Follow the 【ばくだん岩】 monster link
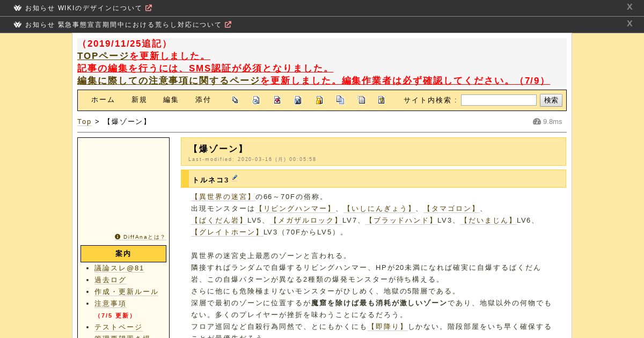644x338 pixels. (219, 221)
